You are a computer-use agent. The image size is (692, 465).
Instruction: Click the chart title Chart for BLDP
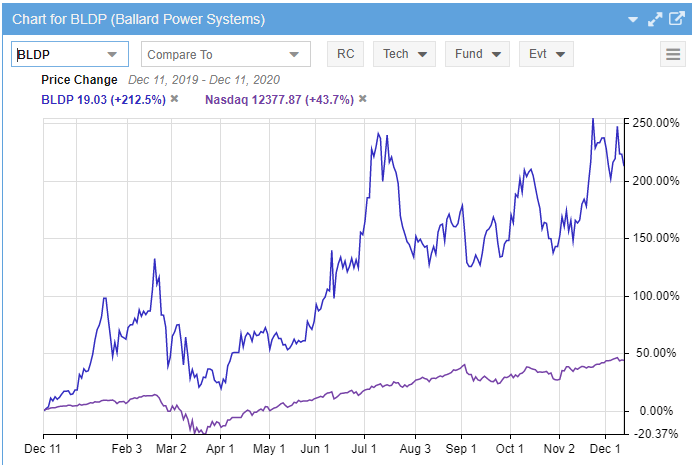pyautogui.click(x=138, y=19)
